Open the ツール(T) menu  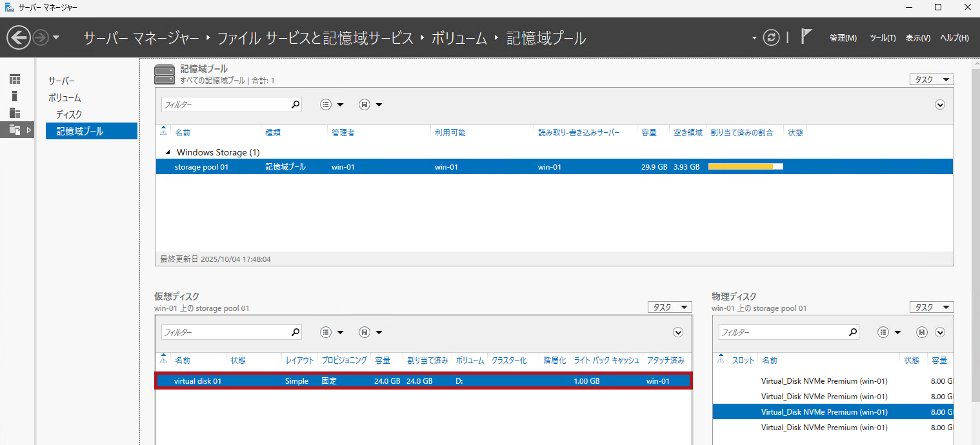click(x=882, y=38)
